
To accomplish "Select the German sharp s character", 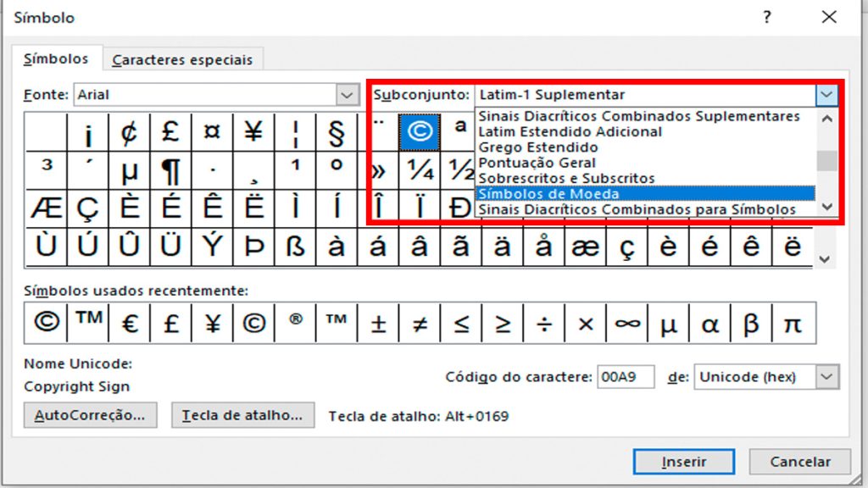I will (295, 247).
